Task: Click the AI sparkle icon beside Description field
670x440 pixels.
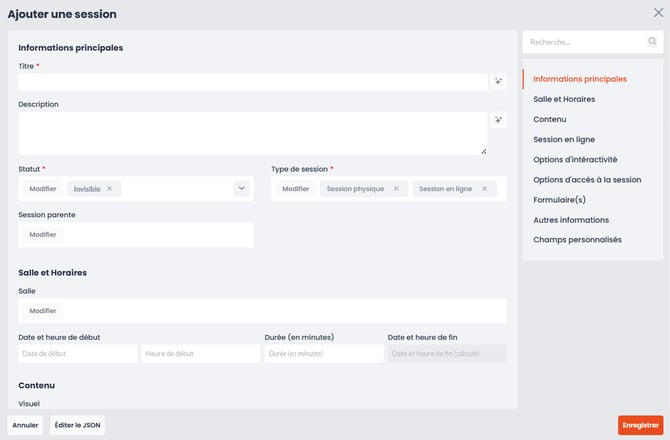Action: (x=498, y=120)
